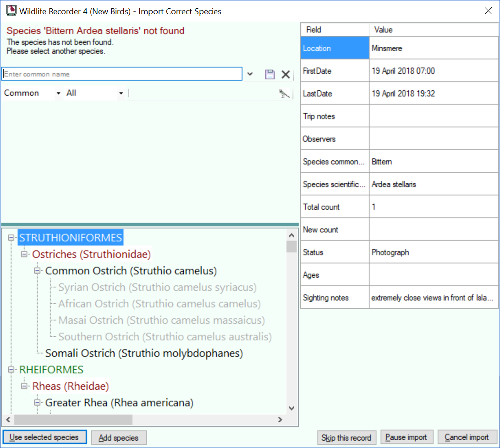Select the New count field cell

click(335, 229)
